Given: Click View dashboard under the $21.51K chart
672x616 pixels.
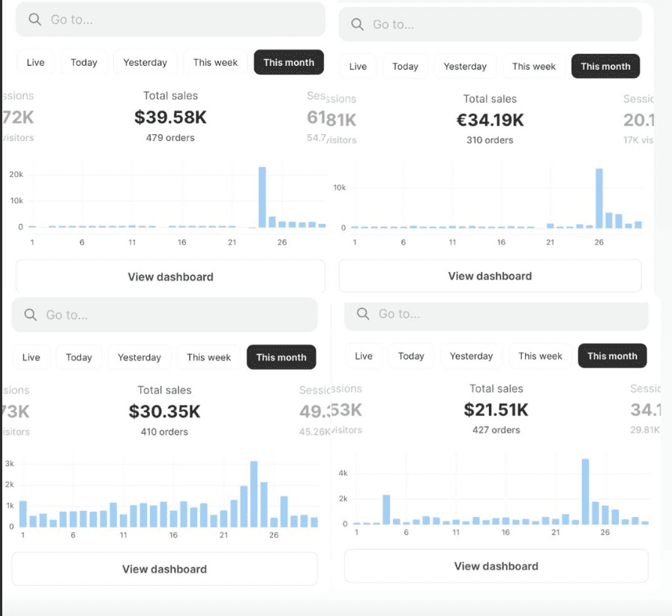Looking at the screenshot, I should 496,566.
